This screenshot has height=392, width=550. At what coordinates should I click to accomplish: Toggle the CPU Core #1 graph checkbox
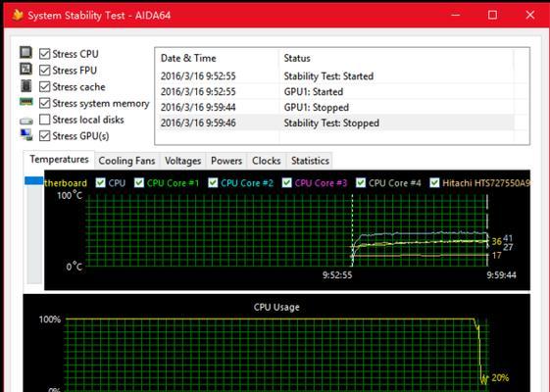[139, 182]
